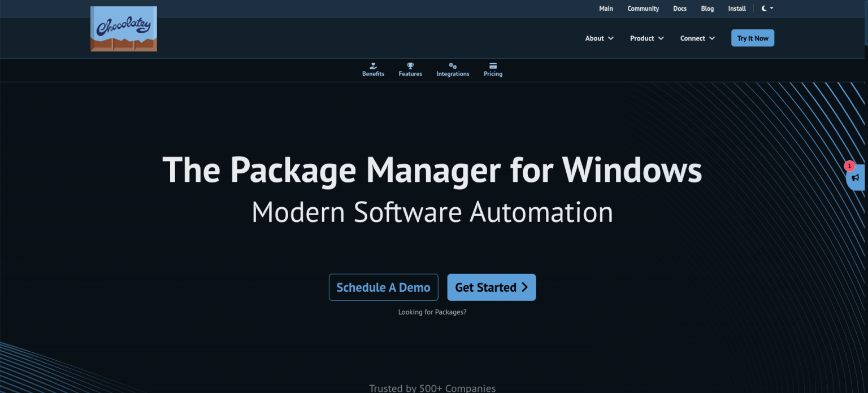Open Integrations via the gears icon
Image resolution: width=868 pixels, height=393 pixels.
tap(453, 66)
